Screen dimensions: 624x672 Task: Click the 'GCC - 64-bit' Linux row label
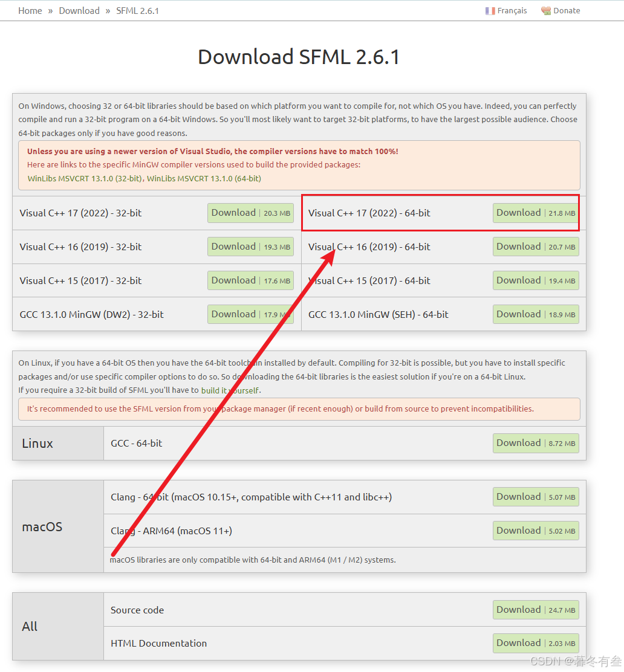137,443
